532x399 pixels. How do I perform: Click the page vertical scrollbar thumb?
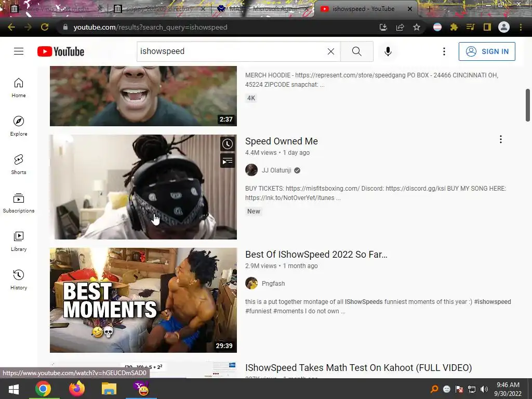(528, 105)
